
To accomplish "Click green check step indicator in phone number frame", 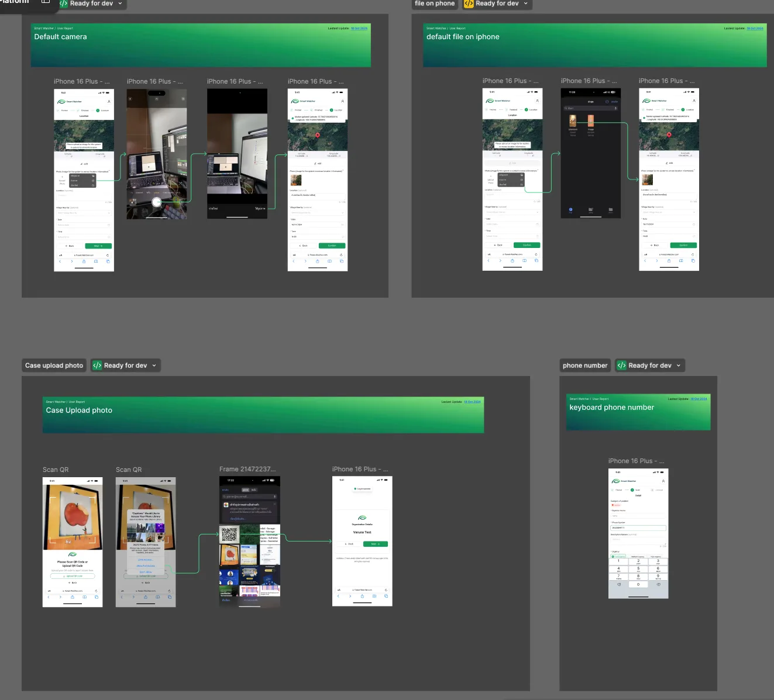I will pos(632,490).
